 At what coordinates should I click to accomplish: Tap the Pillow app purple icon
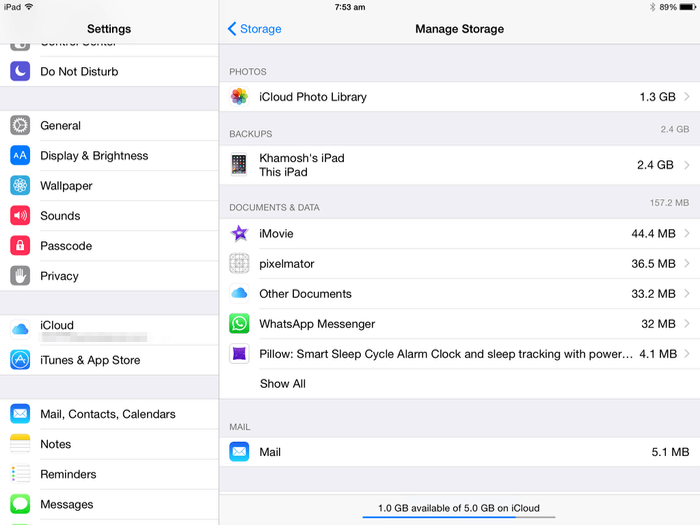click(239, 354)
